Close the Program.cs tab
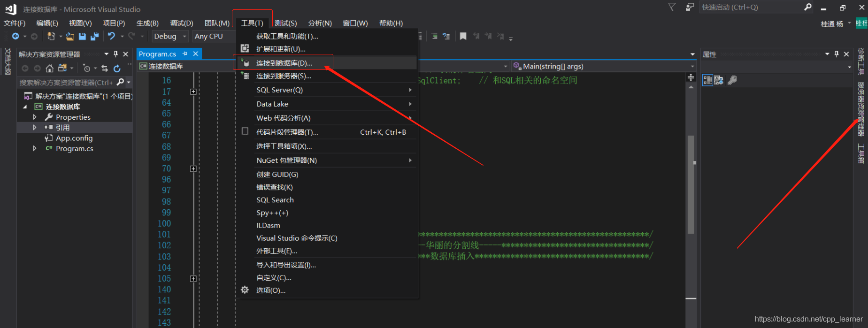868x328 pixels. tap(195, 54)
